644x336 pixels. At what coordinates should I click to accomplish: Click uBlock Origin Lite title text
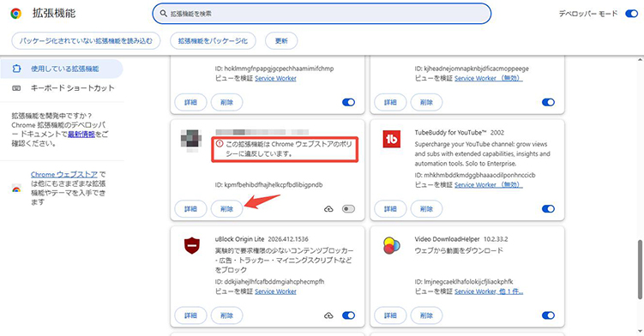(239, 239)
